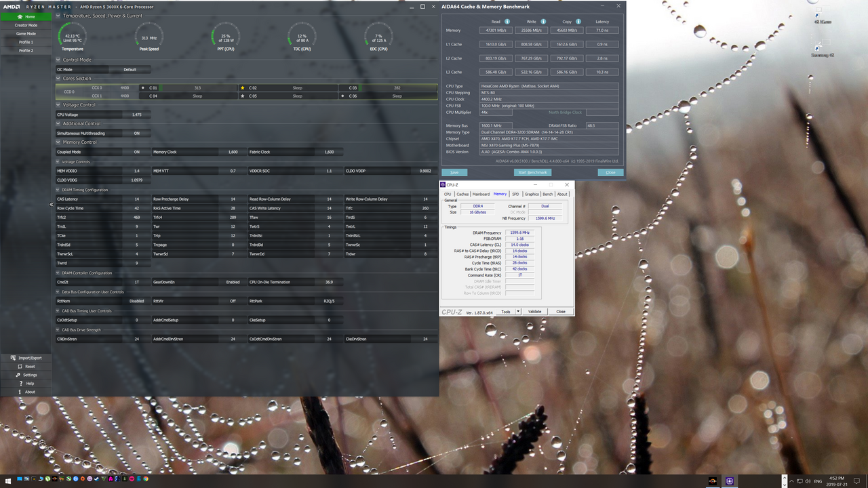Viewport: 868px width, 488px height.
Task: Toggle RttWr Off value
Action: [x=233, y=301]
